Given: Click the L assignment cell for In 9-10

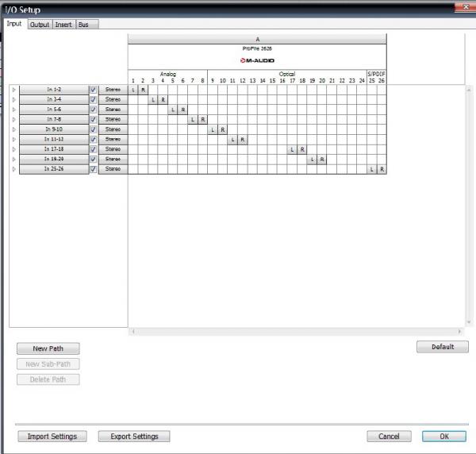Looking at the screenshot, I should pyautogui.click(x=213, y=129).
